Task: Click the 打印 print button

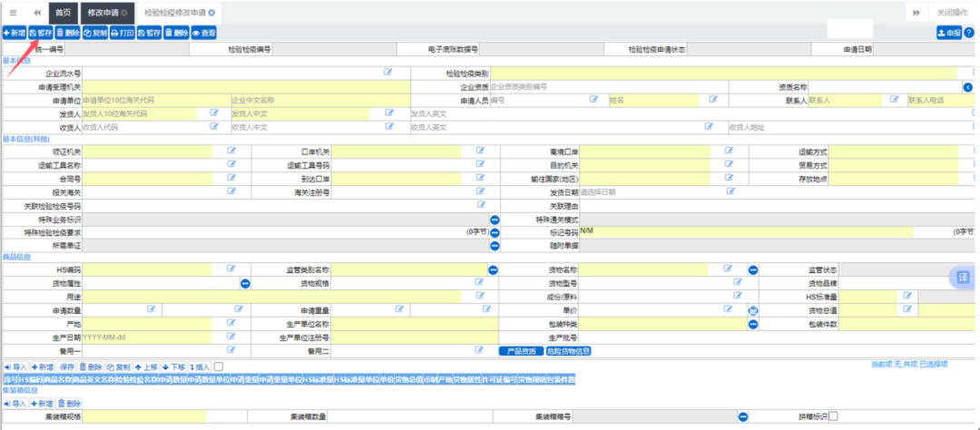Action: pyautogui.click(x=122, y=34)
